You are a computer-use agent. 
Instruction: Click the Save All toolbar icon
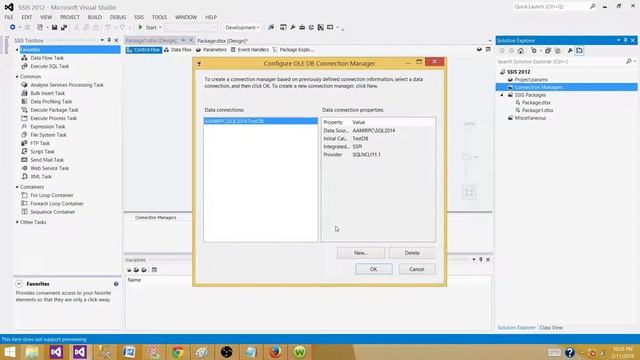pyautogui.click(x=64, y=27)
